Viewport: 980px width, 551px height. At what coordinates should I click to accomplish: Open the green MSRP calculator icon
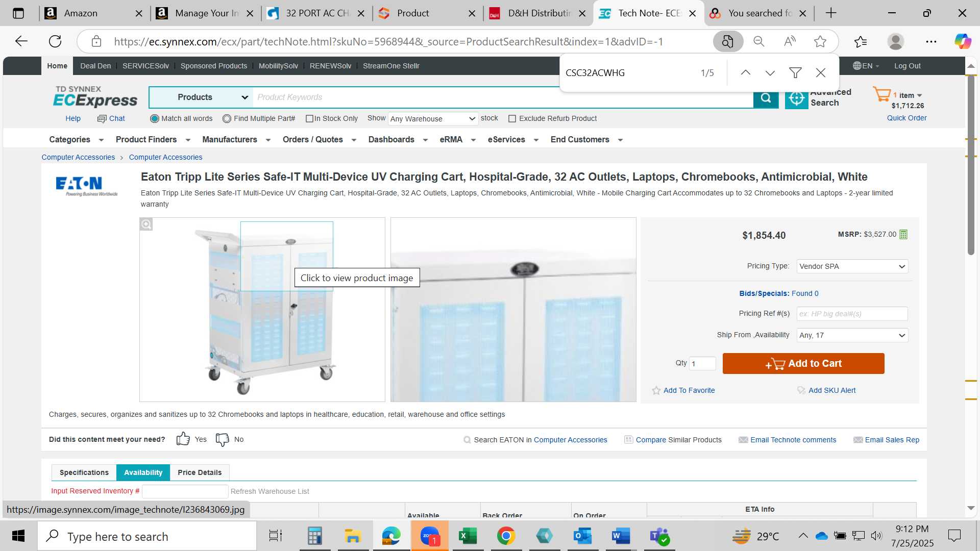tap(903, 234)
